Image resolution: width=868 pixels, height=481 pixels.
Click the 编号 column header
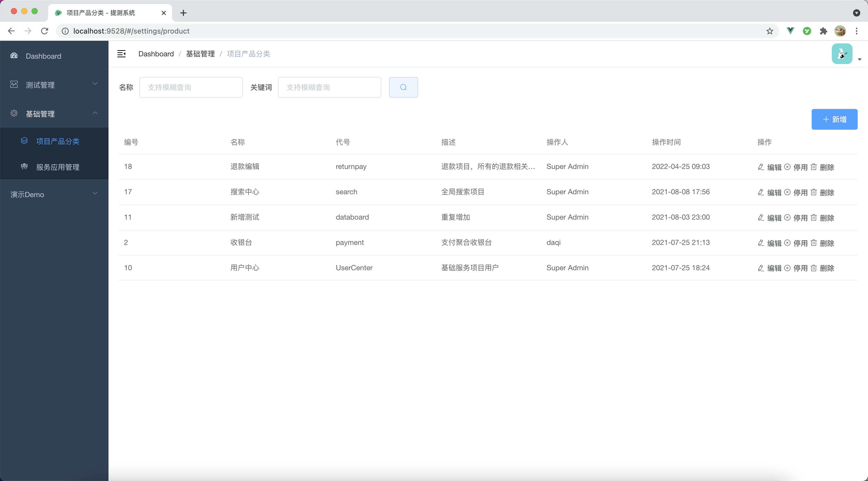(x=131, y=142)
